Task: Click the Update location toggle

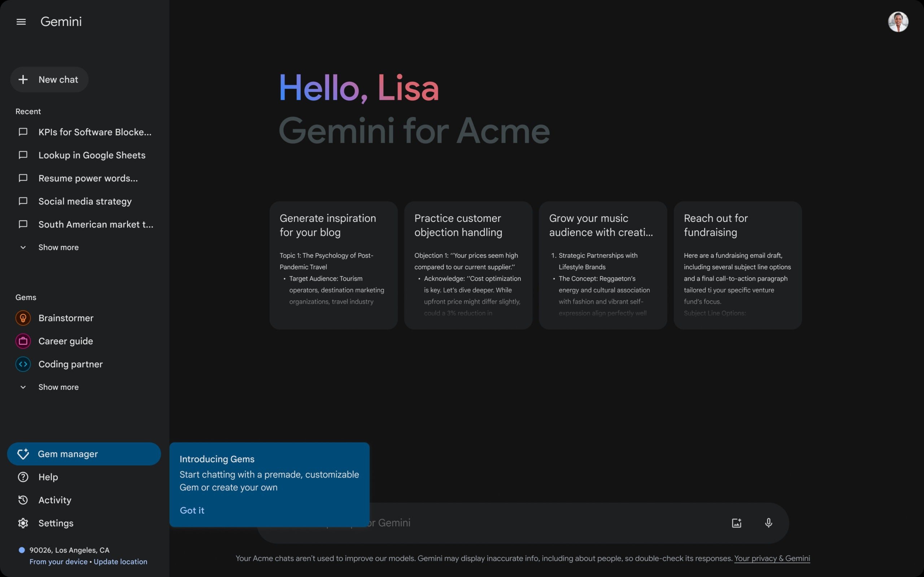Action: 121,562
